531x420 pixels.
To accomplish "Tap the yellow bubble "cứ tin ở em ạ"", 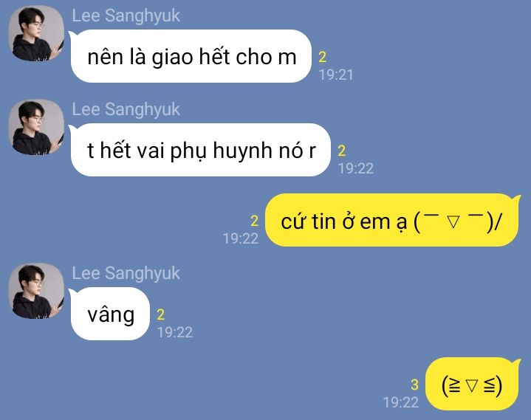I will click(392, 220).
